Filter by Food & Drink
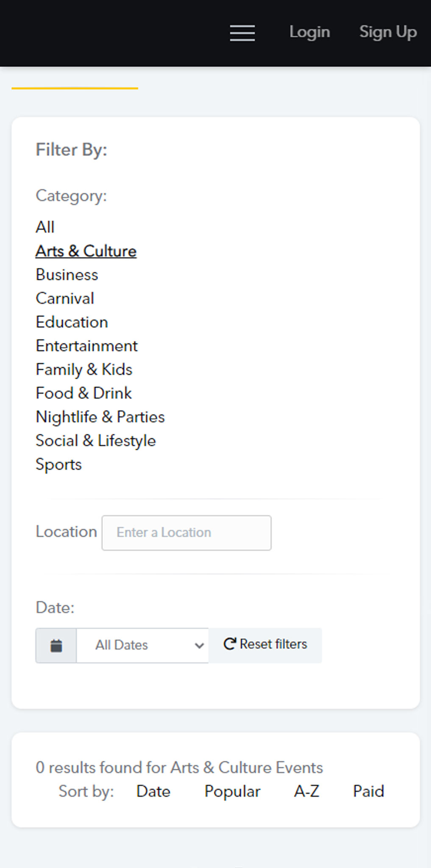The height and width of the screenshot is (868, 431). [83, 393]
